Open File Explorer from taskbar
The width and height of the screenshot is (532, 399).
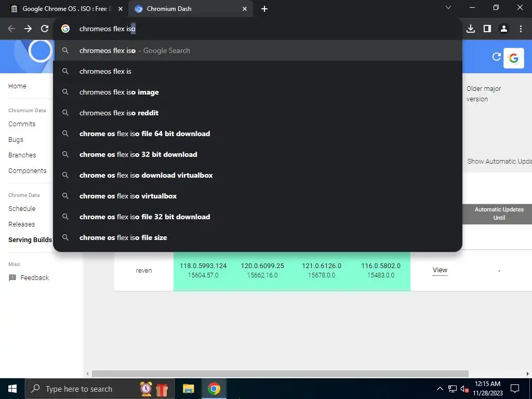188,389
